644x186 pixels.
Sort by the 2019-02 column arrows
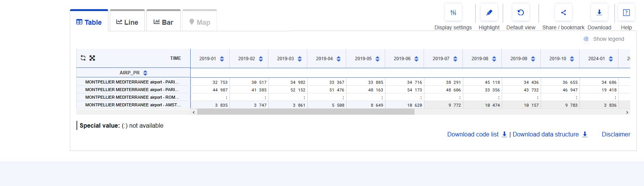[261, 59]
